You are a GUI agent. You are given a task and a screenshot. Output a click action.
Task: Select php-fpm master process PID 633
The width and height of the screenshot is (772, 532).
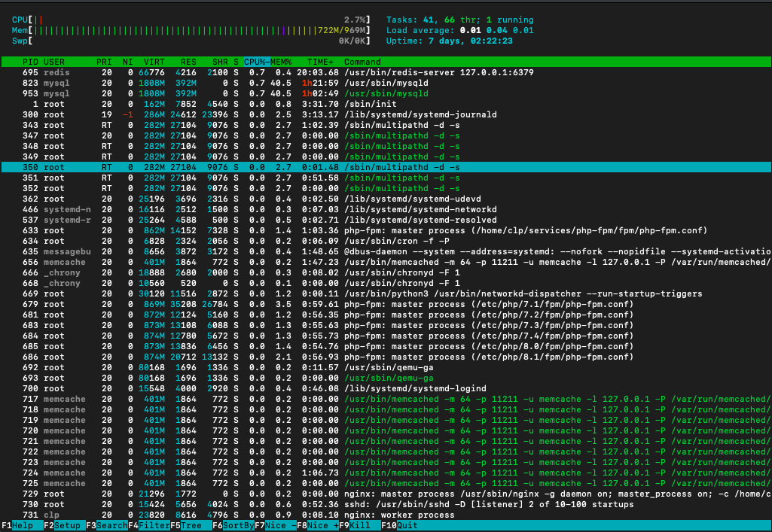(386, 230)
